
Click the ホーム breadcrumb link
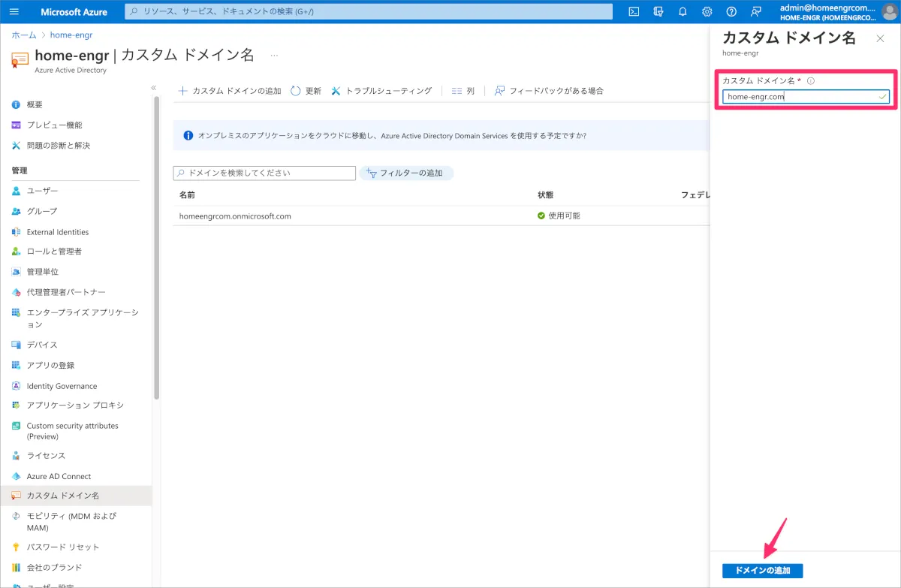pos(23,35)
